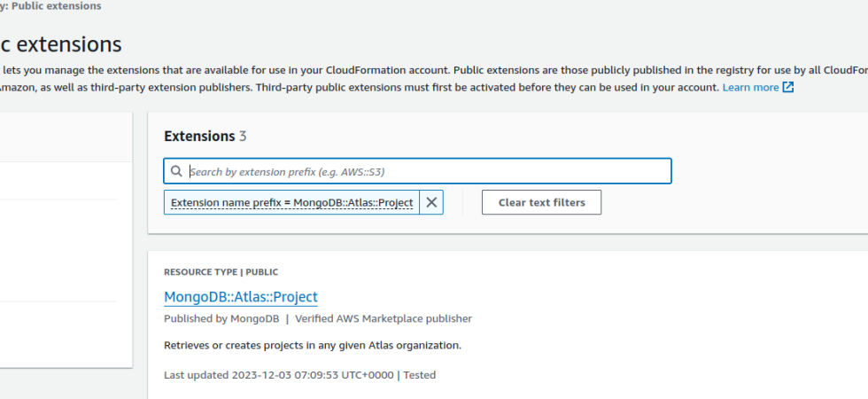Screen dimensions: 868x399
Task: Remove the MongoDB::Atlas::Project filter token
Action: tap(431, 202)
